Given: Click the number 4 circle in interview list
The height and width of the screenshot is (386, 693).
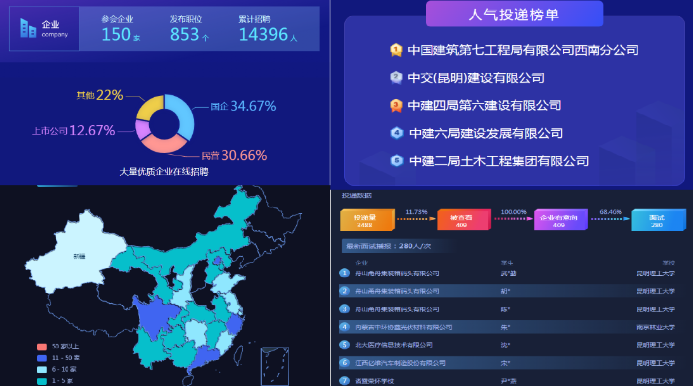Looking at the screenshot, I should 344,327.
